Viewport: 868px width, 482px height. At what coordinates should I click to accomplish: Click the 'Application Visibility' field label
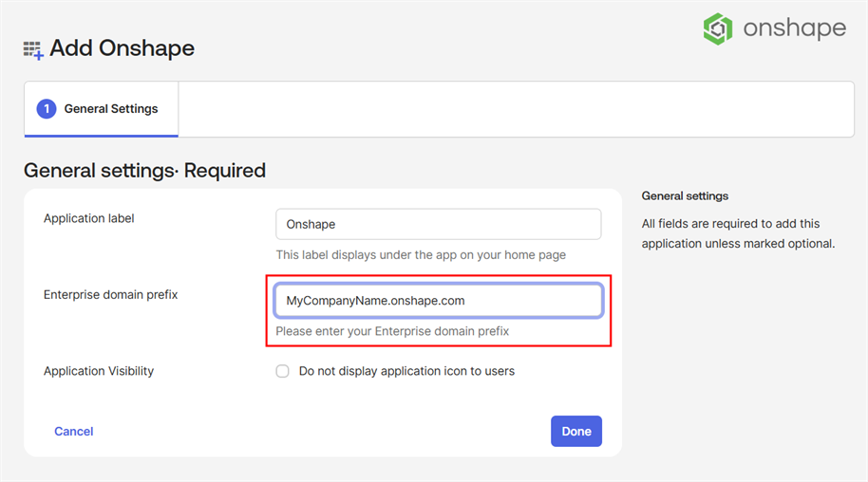click(99, 371)
